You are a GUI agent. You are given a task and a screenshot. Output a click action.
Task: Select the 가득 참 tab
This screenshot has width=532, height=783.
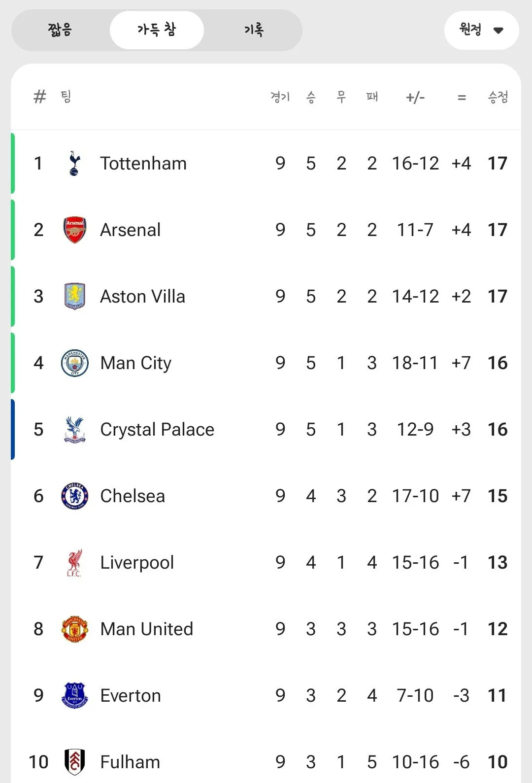coord(157,30)
